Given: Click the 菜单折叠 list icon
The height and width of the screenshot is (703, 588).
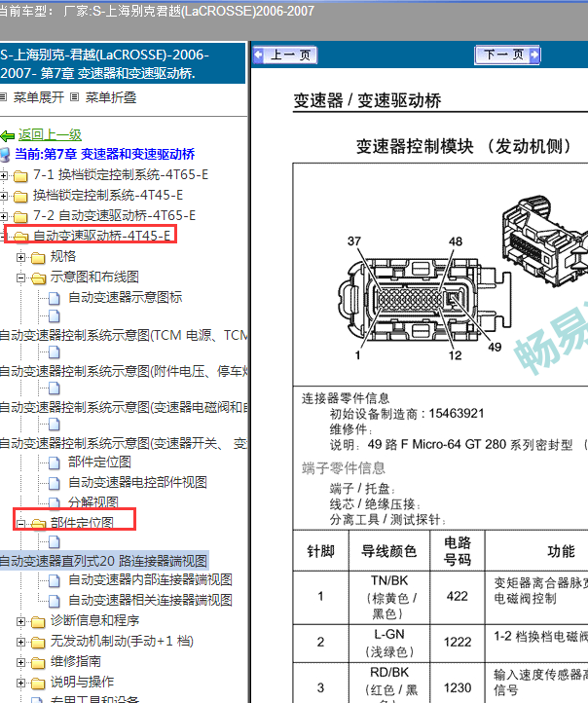Looking at the screenshot, I should (x=75, y=96).
